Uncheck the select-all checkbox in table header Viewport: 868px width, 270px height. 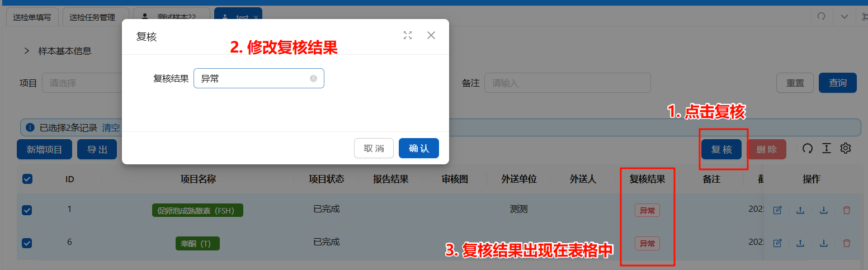pos(27,179)
